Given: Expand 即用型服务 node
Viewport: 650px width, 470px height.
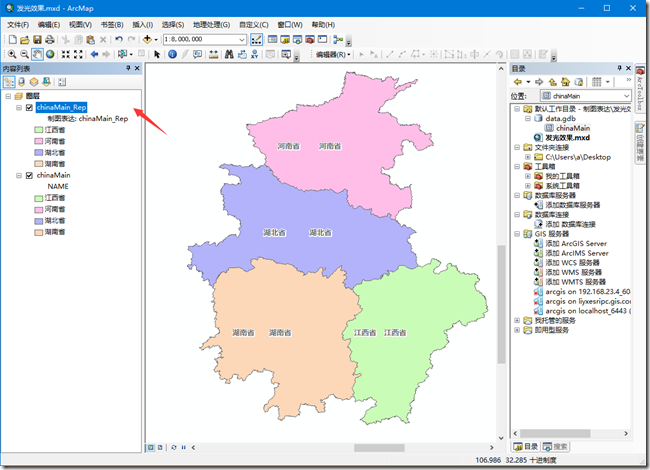Looking at the screenshot, I should pyautogui.click(x=517, y=330).
